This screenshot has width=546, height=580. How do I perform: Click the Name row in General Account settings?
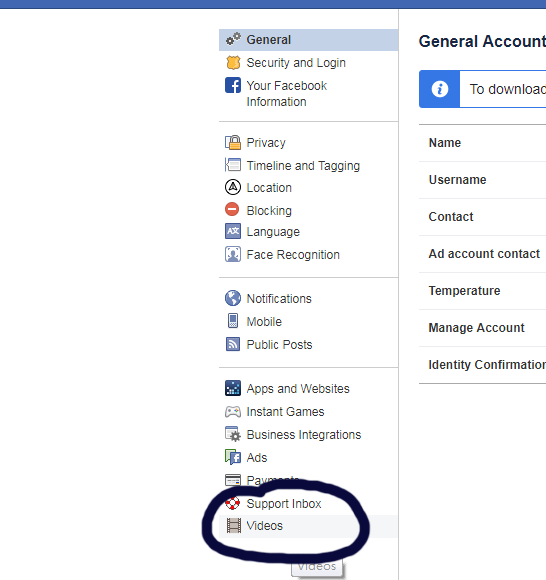[x=482, y=143]
